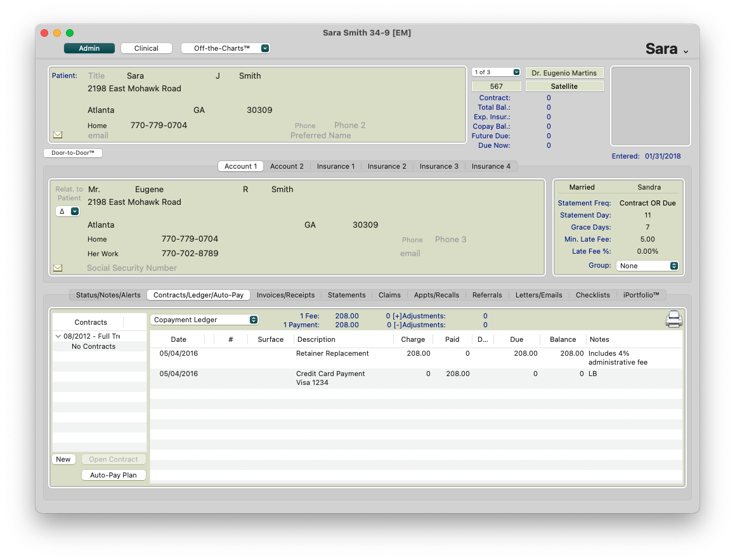The height and width of the screenshot is (560, 735).
Task: Click the Social Security Number field
Action: coord(132,268)
